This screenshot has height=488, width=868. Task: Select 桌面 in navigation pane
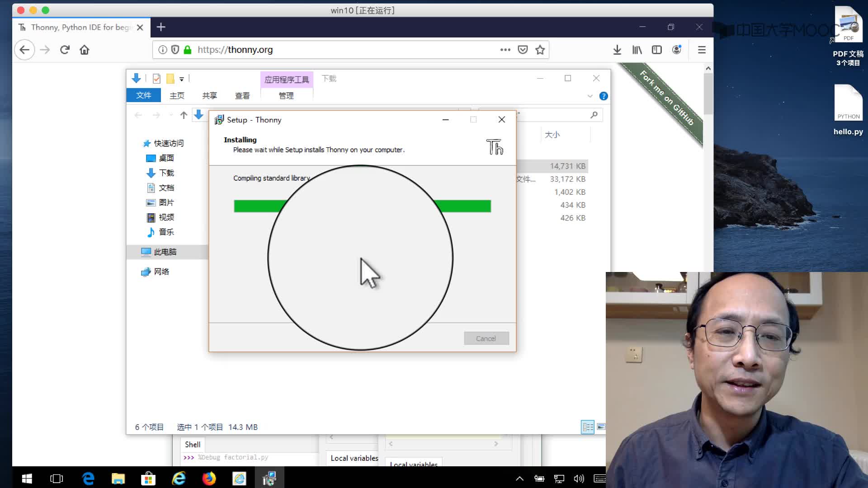click(160, 158)
